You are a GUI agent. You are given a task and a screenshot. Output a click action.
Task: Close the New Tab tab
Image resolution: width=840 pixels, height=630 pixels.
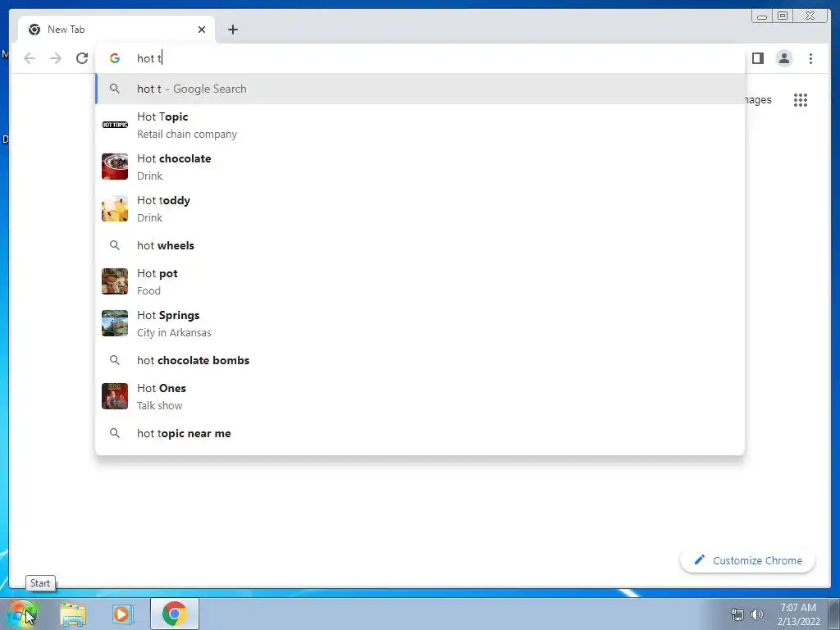[202, 30]
